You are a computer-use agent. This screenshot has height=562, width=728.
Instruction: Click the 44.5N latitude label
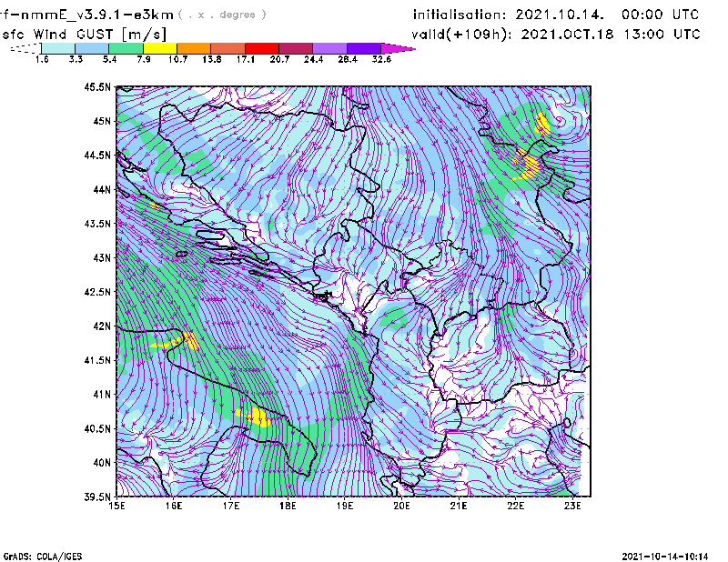coord(97,155)
